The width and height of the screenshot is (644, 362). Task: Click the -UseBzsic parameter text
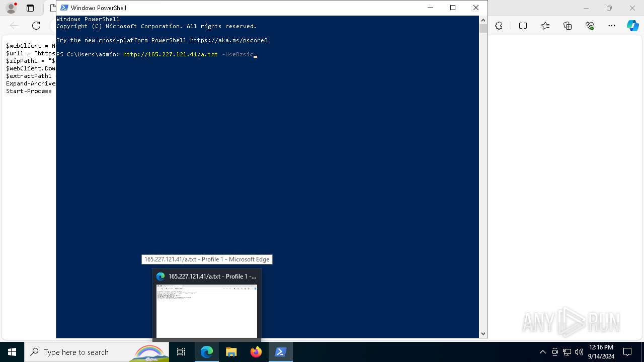pos(237,54)
